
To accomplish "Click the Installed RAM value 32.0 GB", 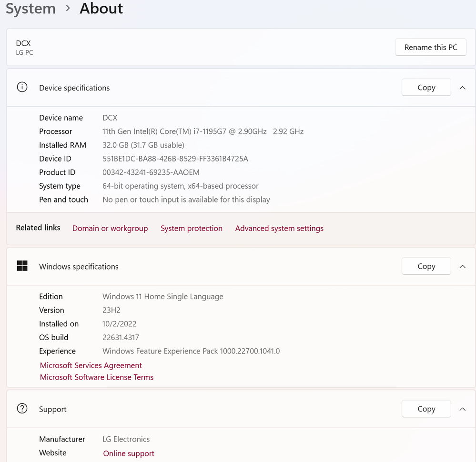I will coord(143,145).
